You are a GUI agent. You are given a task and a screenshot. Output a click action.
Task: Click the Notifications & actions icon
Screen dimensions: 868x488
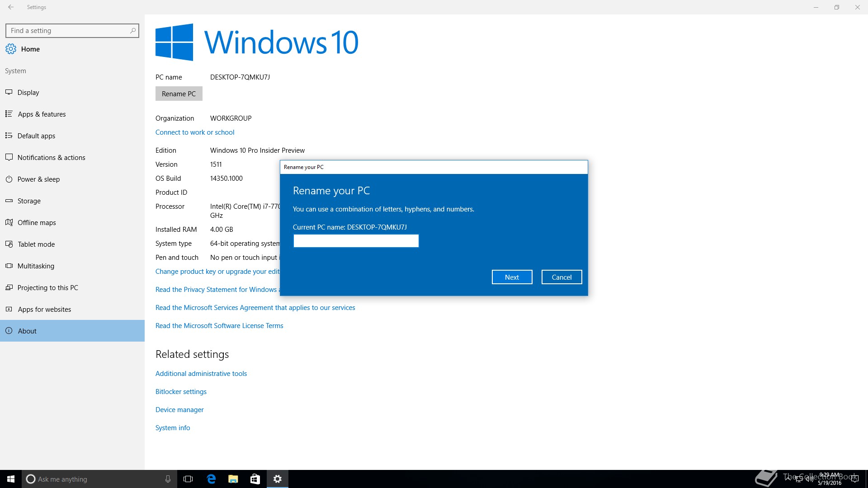pyautogui.click(x=9, y=157)
